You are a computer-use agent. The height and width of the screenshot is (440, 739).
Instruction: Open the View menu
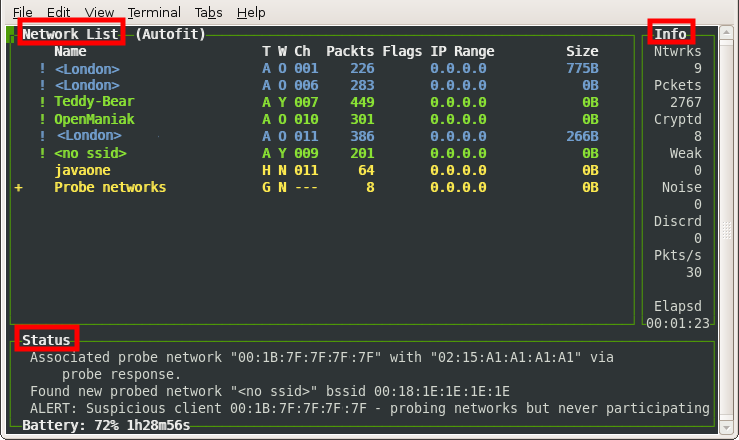click(x=99, y=12)
